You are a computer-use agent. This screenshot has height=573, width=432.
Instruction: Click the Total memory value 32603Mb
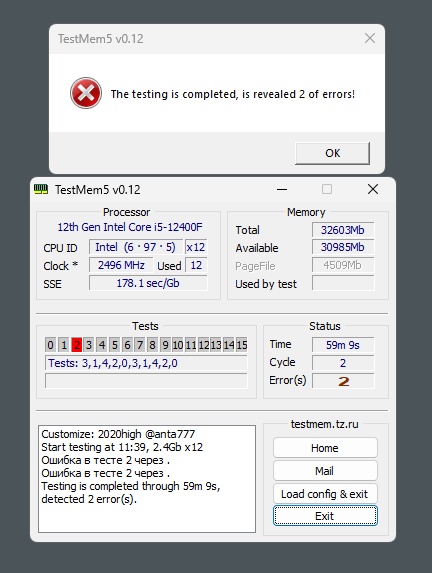[343, 230]
